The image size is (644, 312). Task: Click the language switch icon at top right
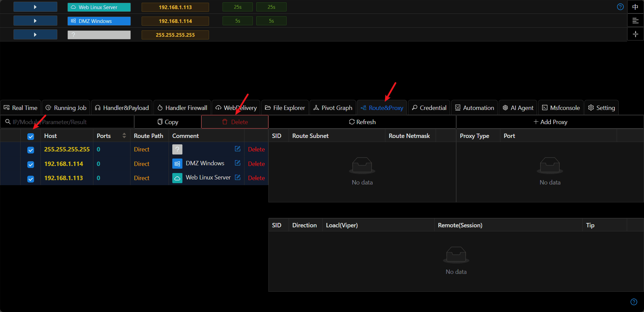point(635,7)
